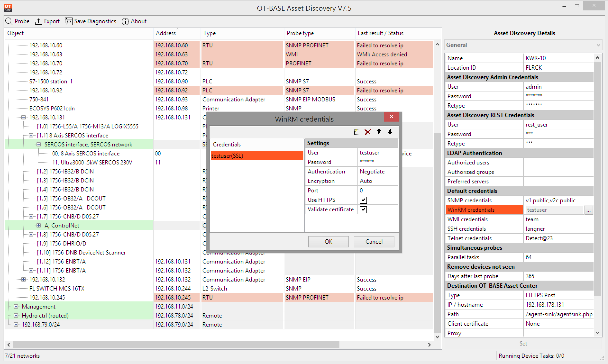Collapse the [1.7] 1756-CNB/D D05.27 node
This screenshot has height=364, width=608.
pyautogui.click(x=31, y=216)
